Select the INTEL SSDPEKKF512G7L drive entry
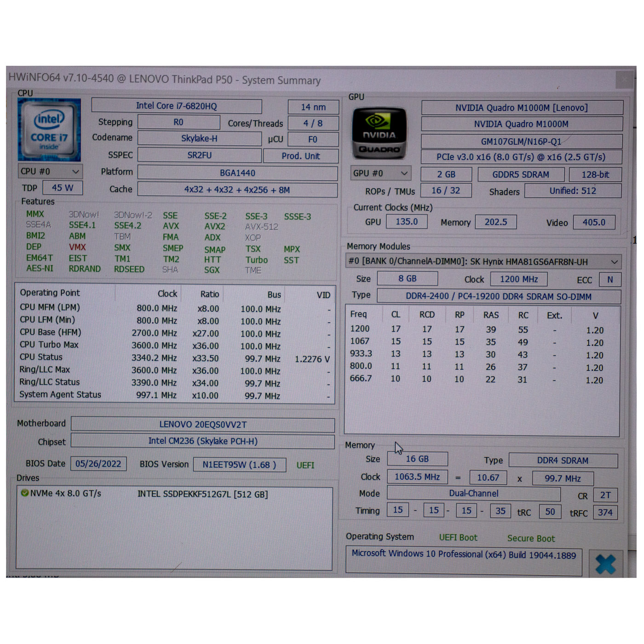644x644 pixels. tap(202, 494)
